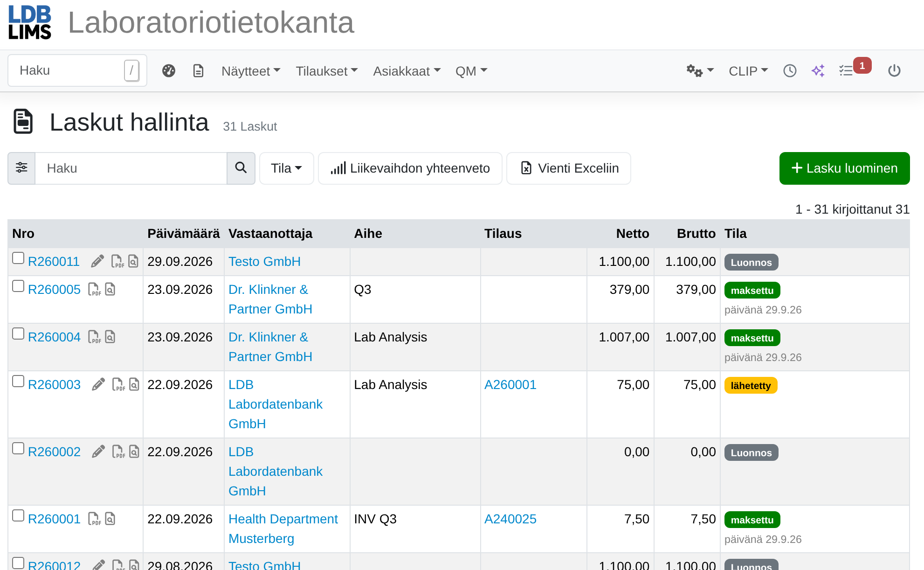924x570 pixels.
Task: Focus the top navbar Haku field
Action: 77,70
